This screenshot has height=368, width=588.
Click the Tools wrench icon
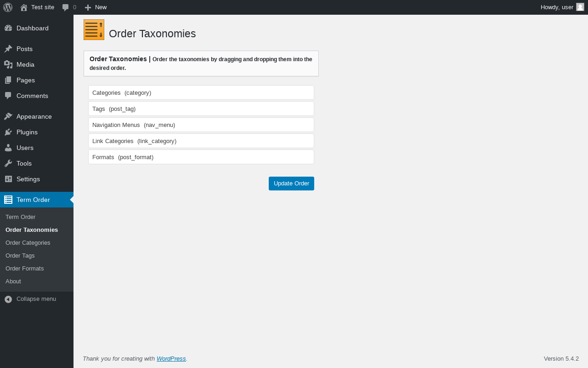8,163
